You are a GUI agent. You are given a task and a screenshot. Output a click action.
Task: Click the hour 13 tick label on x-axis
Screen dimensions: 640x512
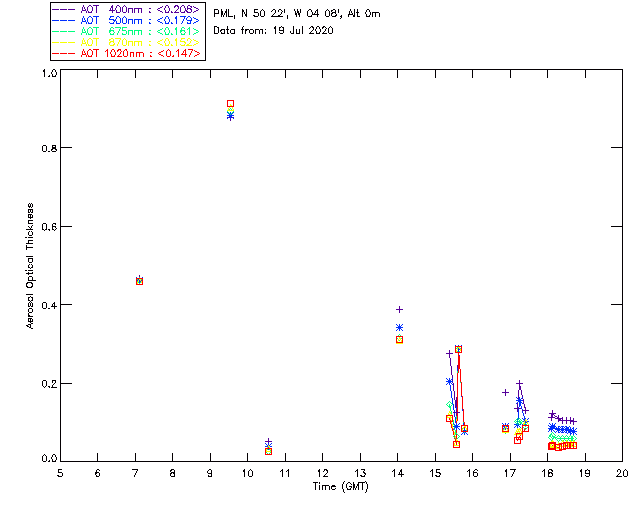coord(360,473)
